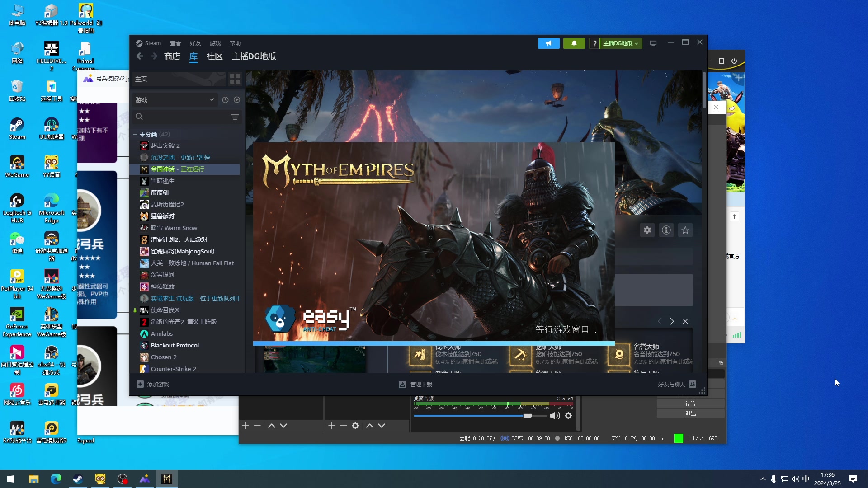Screen dimensions: 868x488
Task: Open 查看 menu
Action: [x=175, y=43]
